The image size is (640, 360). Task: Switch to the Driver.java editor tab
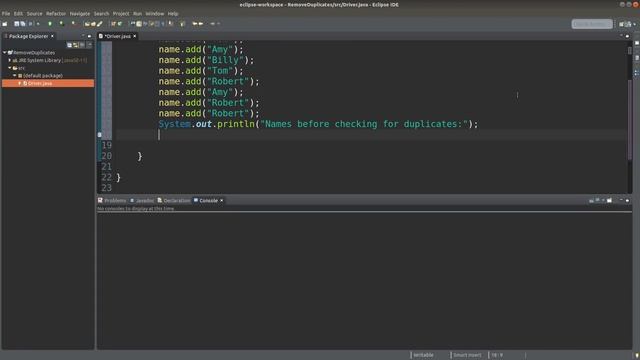pos(117,36)
